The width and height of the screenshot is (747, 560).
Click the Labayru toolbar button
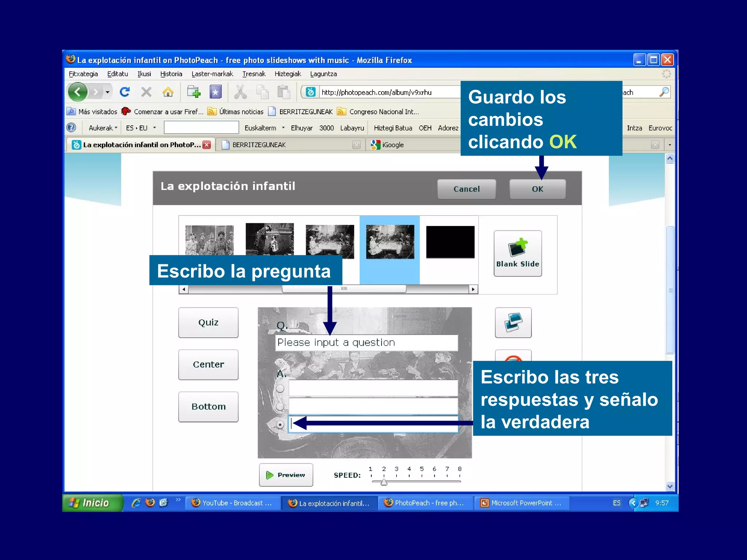click(352, 128)
